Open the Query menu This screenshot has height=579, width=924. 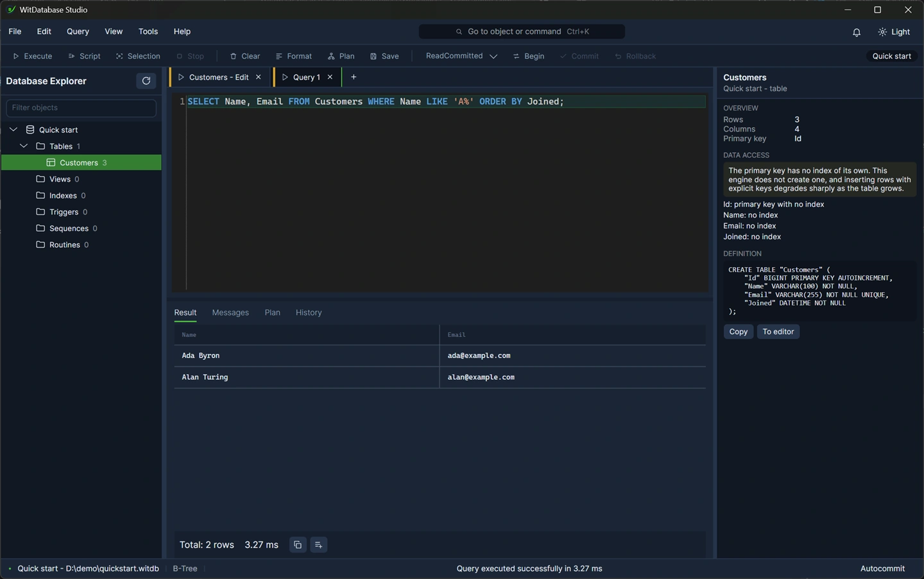pos(78,31)
